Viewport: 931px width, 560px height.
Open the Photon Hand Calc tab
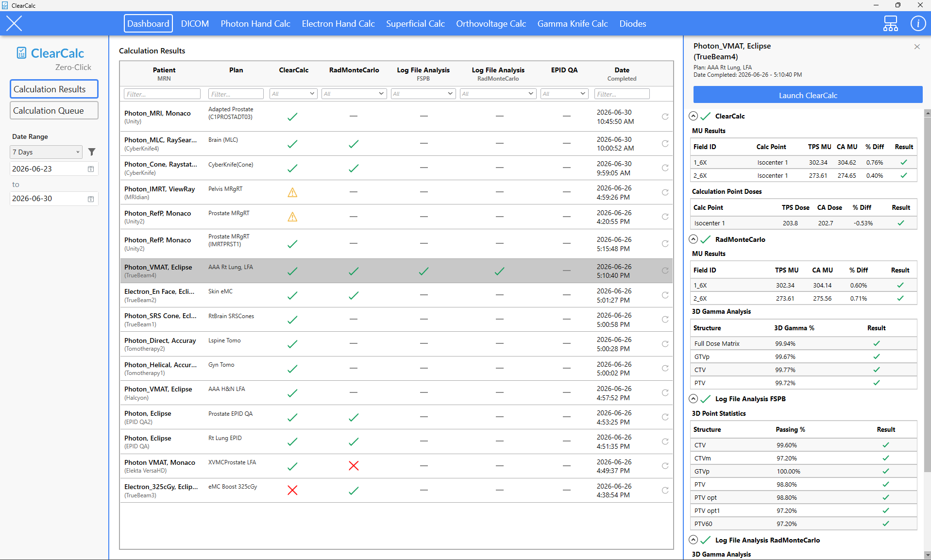pyautogui.click(x=255, y=23)
